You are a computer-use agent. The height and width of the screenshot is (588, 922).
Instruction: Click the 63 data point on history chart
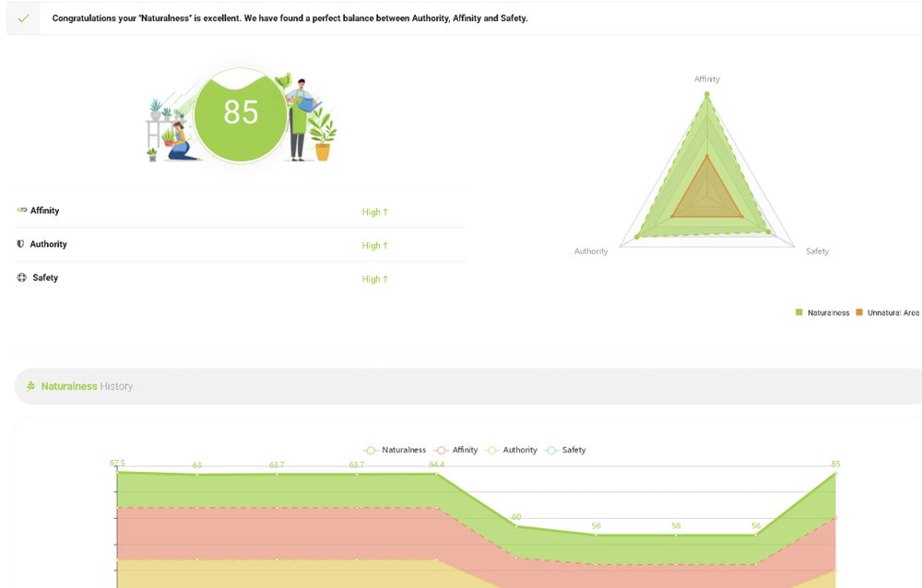197,474
